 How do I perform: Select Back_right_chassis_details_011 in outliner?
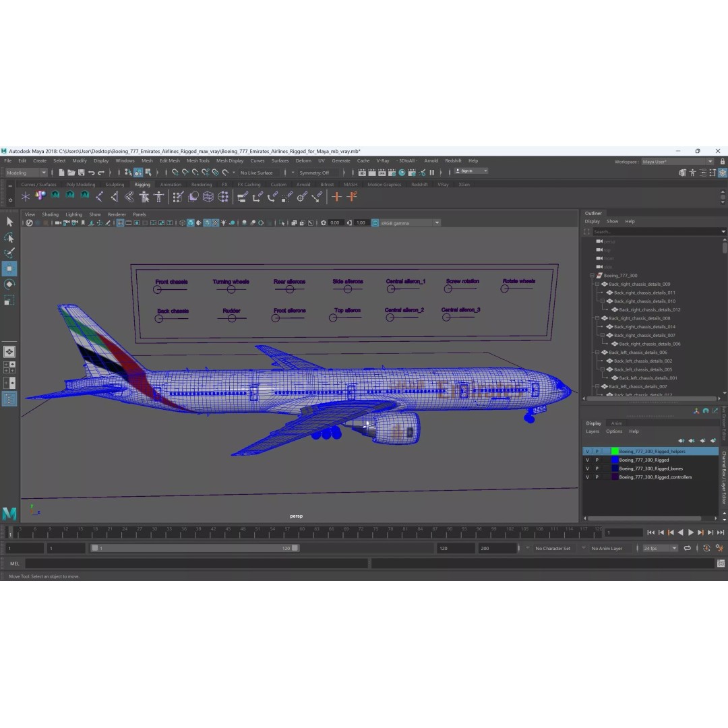pos(644,293)
